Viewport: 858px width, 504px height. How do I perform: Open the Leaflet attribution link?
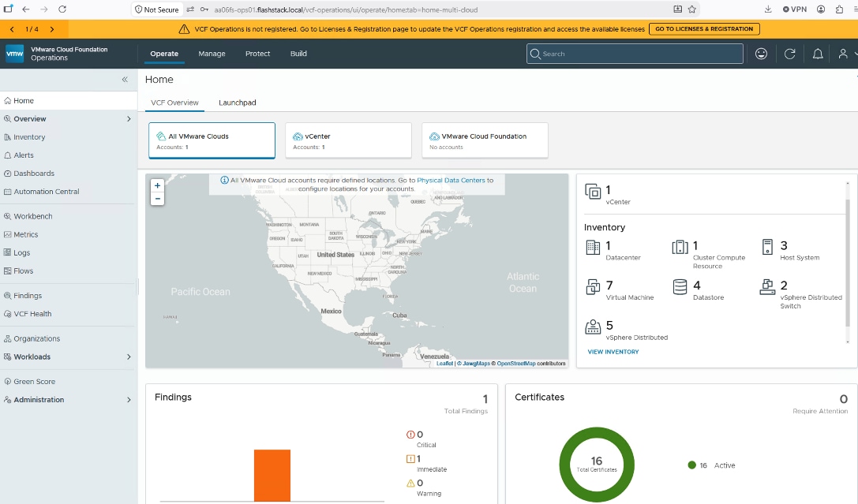click(444, 364)
